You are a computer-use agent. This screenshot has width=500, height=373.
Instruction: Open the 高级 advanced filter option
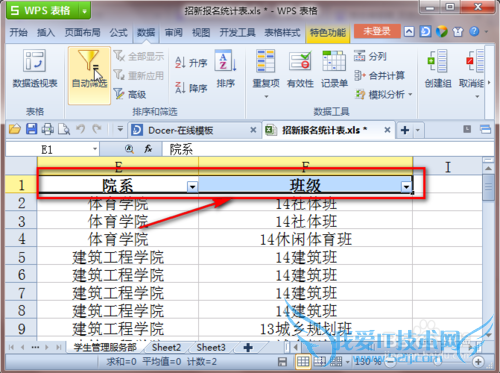(130, 94)
